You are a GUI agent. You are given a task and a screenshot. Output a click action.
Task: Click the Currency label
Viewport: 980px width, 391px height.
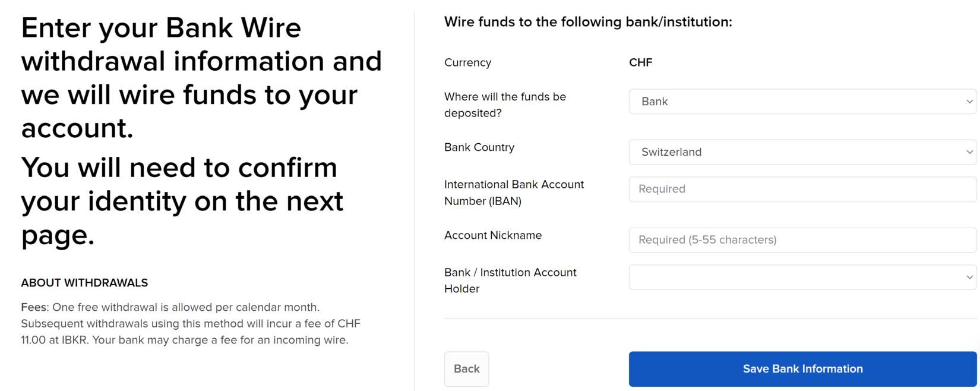[467, 62]
